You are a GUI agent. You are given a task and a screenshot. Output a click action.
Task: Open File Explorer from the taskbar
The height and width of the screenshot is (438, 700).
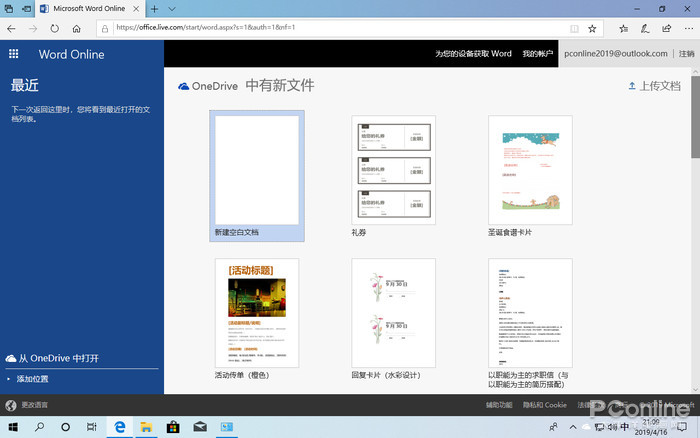[x=145, y=427]
